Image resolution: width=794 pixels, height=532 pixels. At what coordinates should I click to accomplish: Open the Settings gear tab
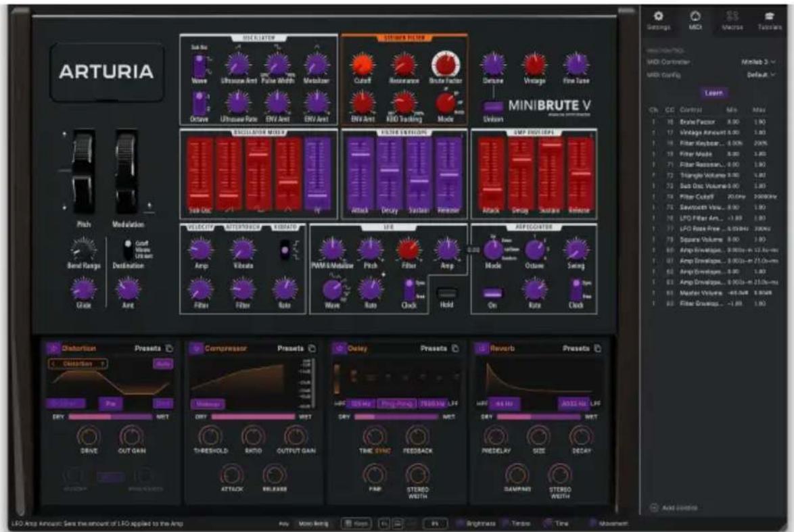[658, 21]
